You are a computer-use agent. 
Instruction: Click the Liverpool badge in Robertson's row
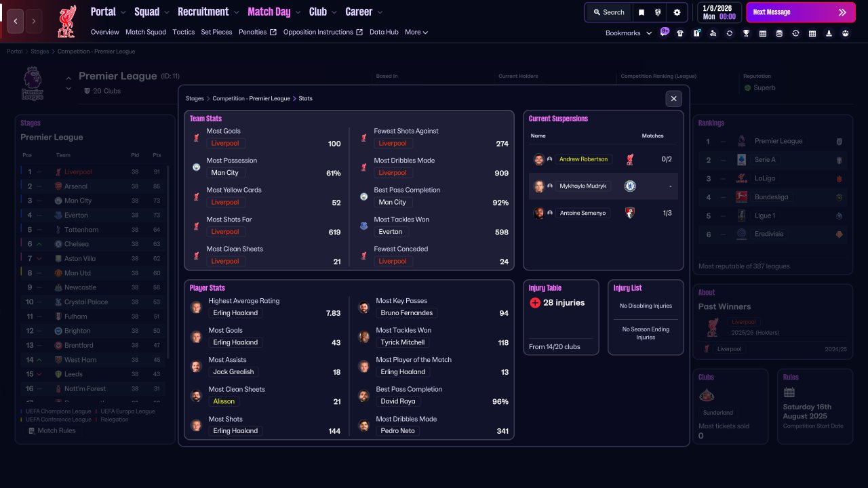[630, 159]
